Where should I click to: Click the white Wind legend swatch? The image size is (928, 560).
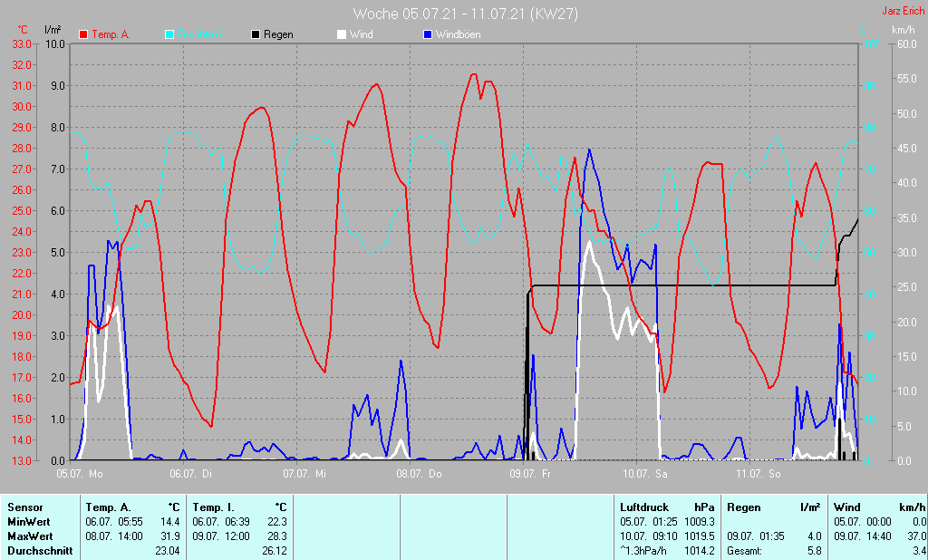[342, 34]
